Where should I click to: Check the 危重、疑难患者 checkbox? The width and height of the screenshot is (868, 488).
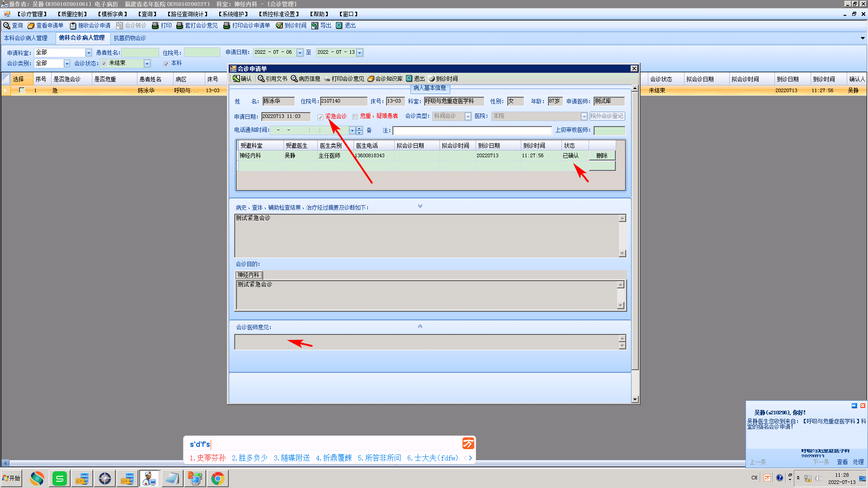click(355, 117)
